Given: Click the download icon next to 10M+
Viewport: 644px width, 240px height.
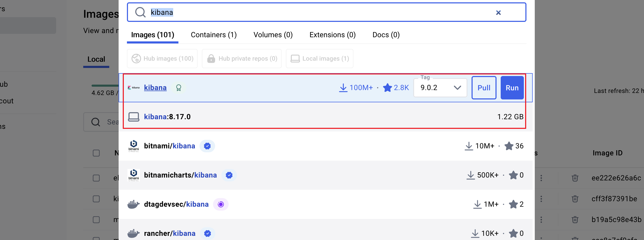Looking at the screenshot, I should [x=469, y=146].
